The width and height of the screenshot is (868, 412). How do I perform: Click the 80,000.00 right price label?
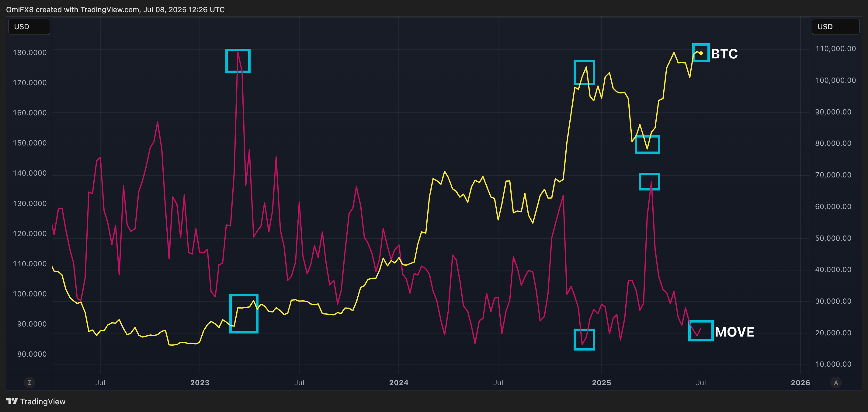point(833,143)
